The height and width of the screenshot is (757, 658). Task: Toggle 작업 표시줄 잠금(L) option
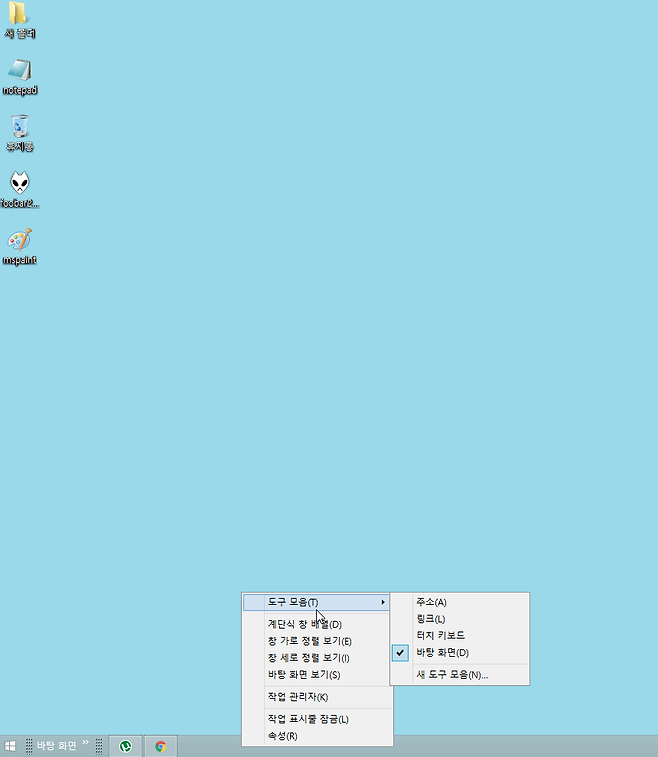click(307, 719)
